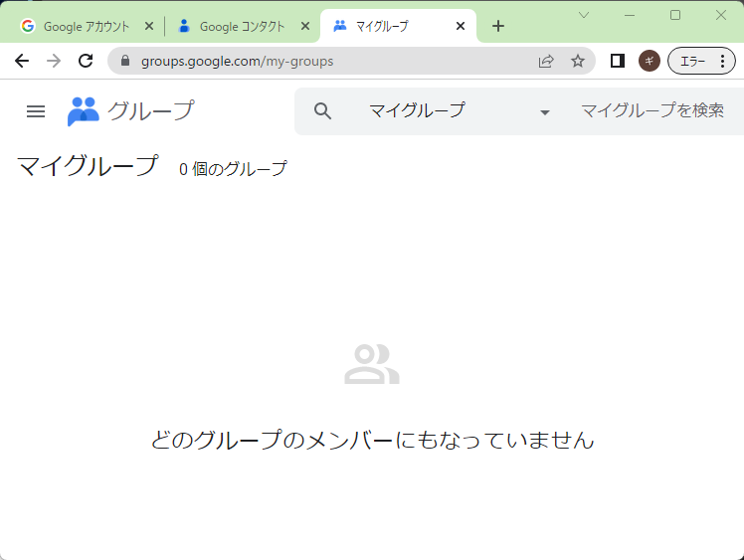Go back to previous page

(x=22, y=61)
